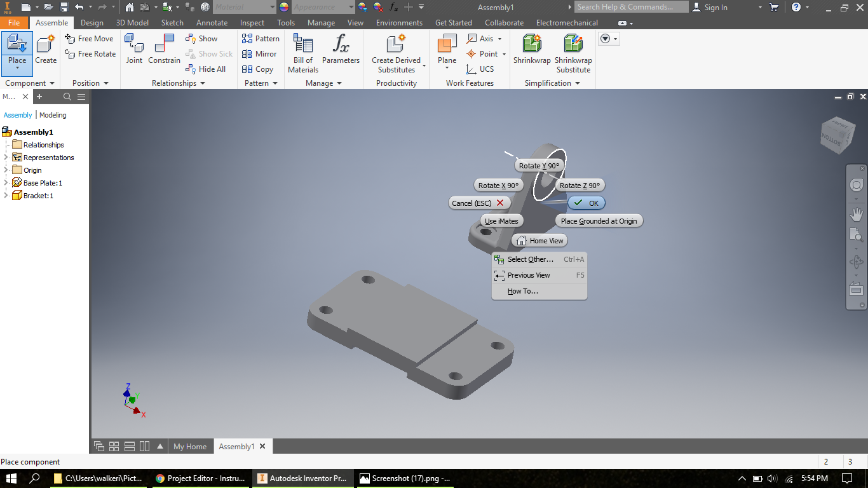Click Place Grounded at Origin
The height and width of the screenshot is (488, 868).
[598, 220]
